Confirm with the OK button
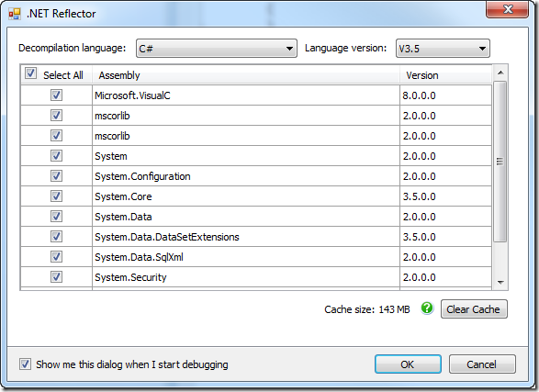 click(x=408, y=364)
